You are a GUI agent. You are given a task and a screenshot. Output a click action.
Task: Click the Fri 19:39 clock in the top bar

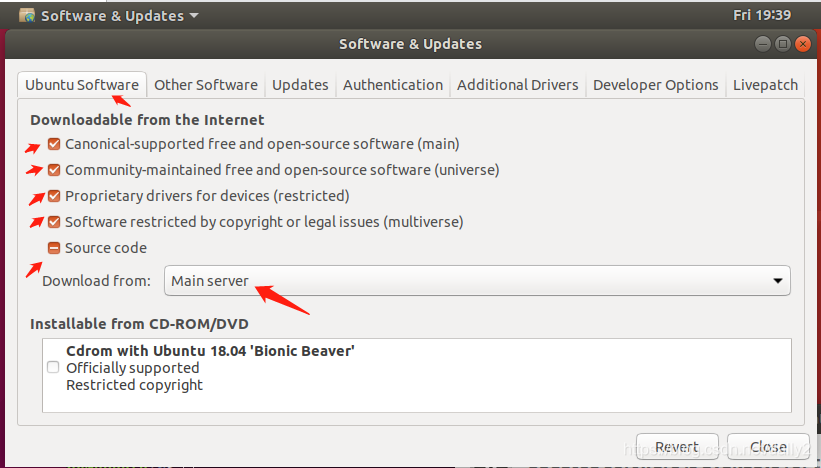(x=762, y=15)
